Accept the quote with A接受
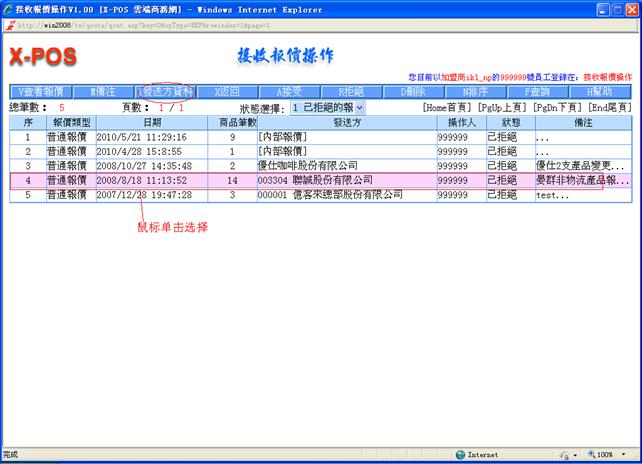The width and height of the screenshot is (642, 464). coord(289,91)
